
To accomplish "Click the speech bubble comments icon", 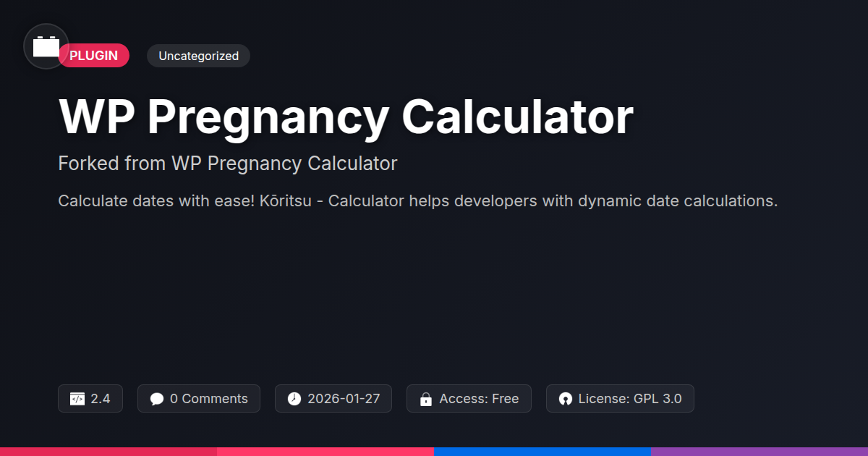I will [x=157, y=399].
